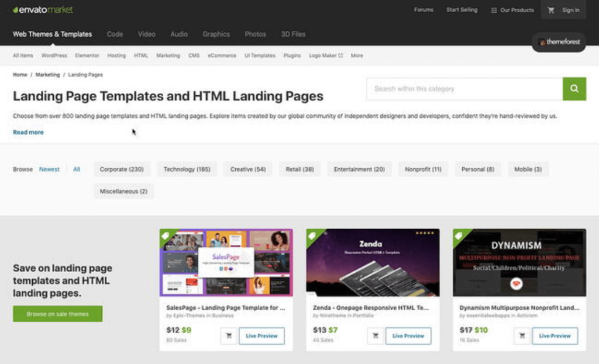Filter by Personal (8)

coord(478,169)
